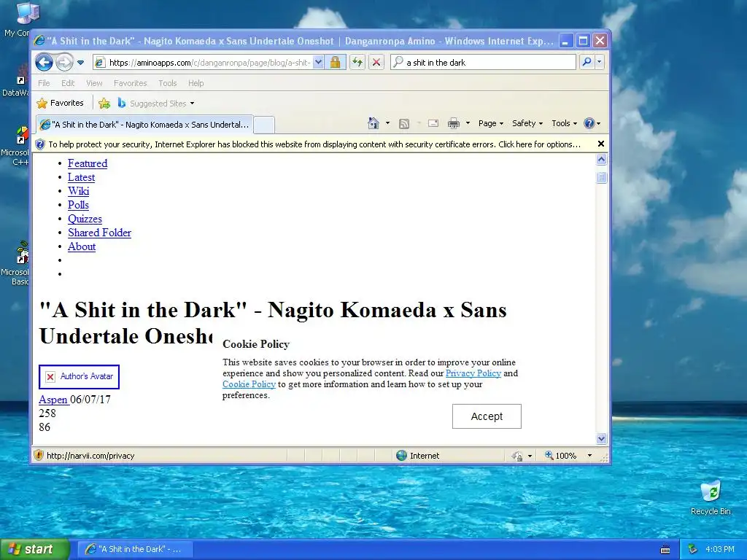
Task: Open the Quizzes link
Action: tap(85, 219)
